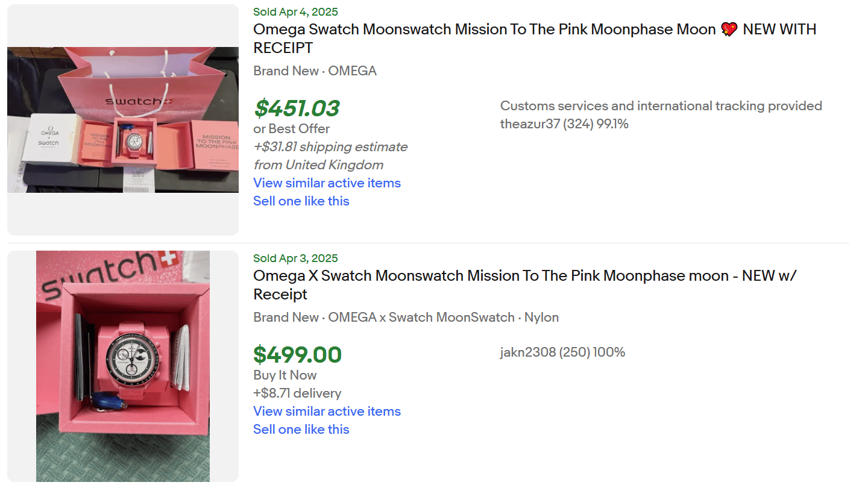Click the sparkling heart emoji in first title
868x488 pixels.
tap(729, 30)
